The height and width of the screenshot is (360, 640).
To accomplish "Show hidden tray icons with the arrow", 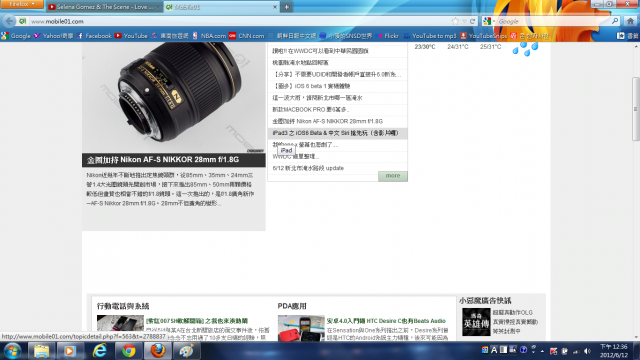I will click(542, 351).
